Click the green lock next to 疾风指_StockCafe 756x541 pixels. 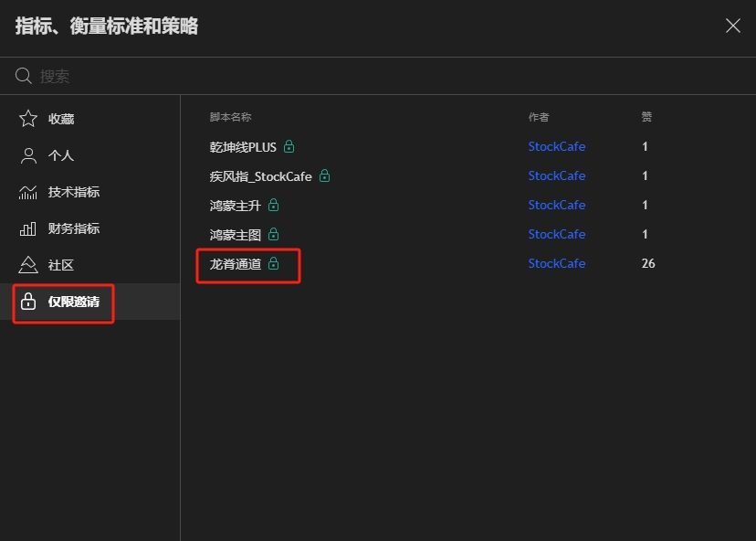point(325,175)
